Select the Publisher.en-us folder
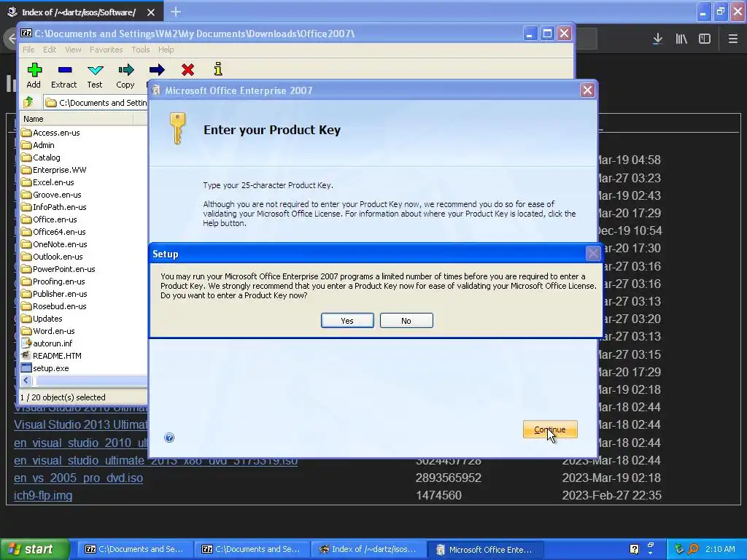Screen dimensions: 747x560 (x=54, y=294)
